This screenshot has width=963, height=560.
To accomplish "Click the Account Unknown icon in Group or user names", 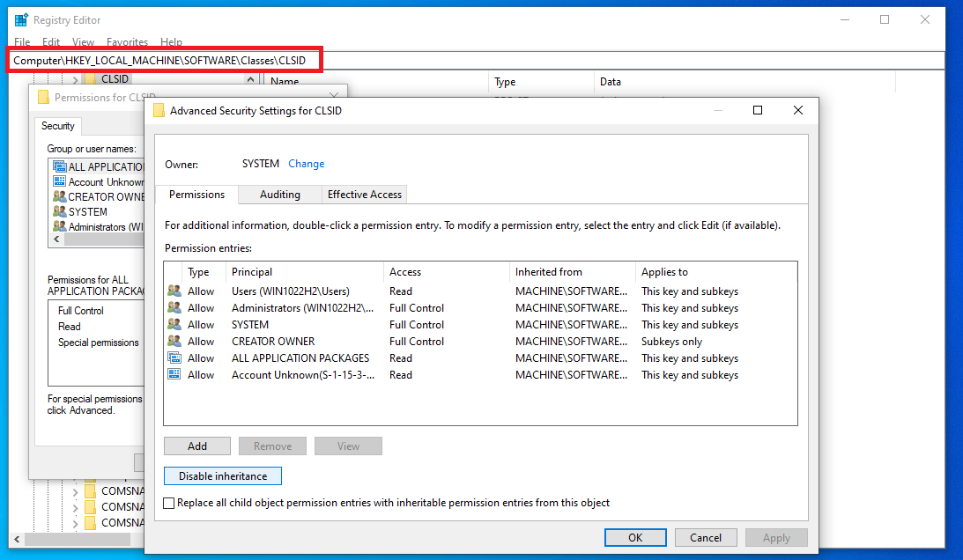I will pyautogui.click(x=60, y=181).
